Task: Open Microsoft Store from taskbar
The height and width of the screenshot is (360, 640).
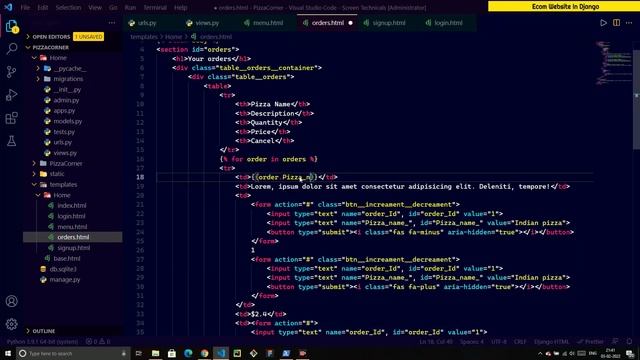Action: point(172,353)
